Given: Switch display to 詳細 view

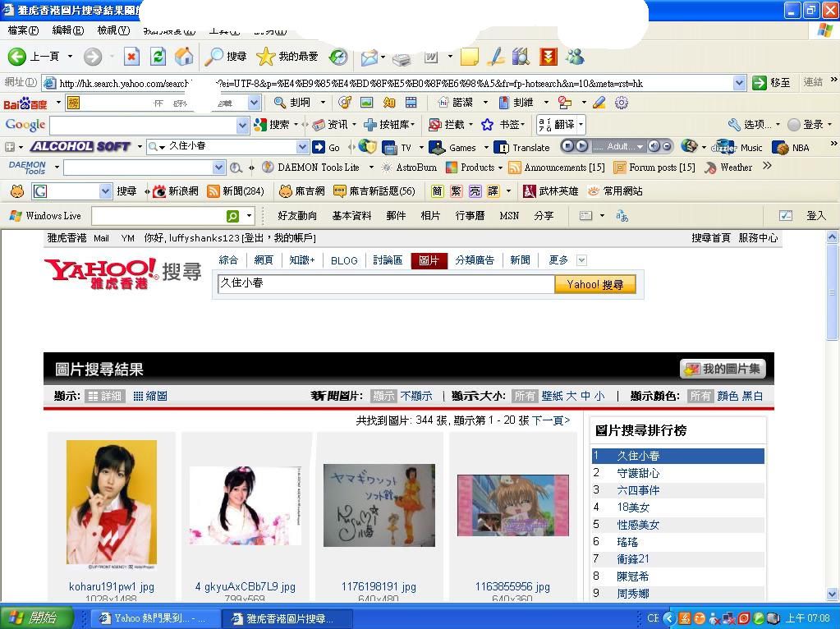Looking at the screenshot, I should click(105, 396).
